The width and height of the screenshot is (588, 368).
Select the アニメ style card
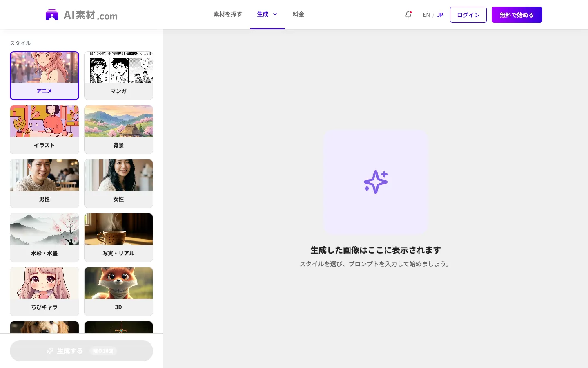pos(45,76)
